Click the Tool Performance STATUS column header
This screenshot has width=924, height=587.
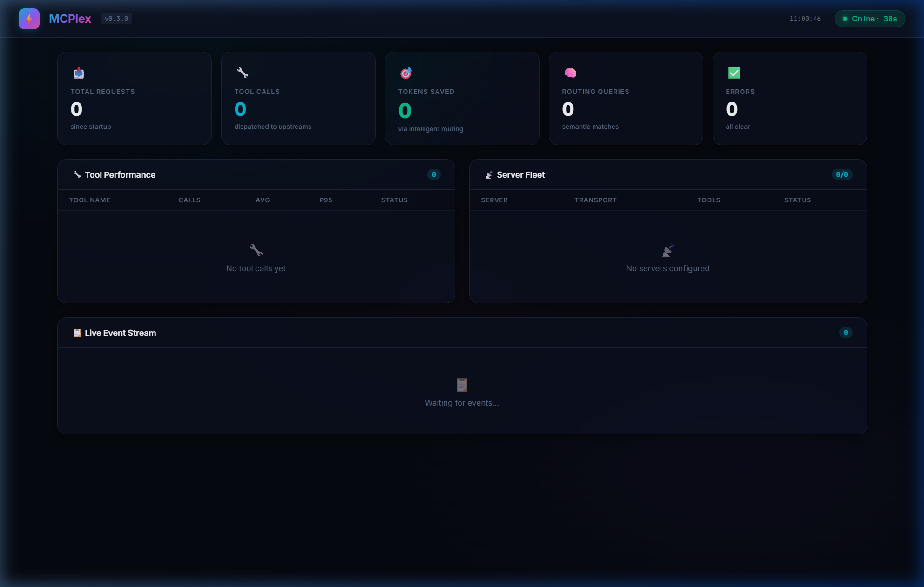pyautogui.click(x=394, y=200)
